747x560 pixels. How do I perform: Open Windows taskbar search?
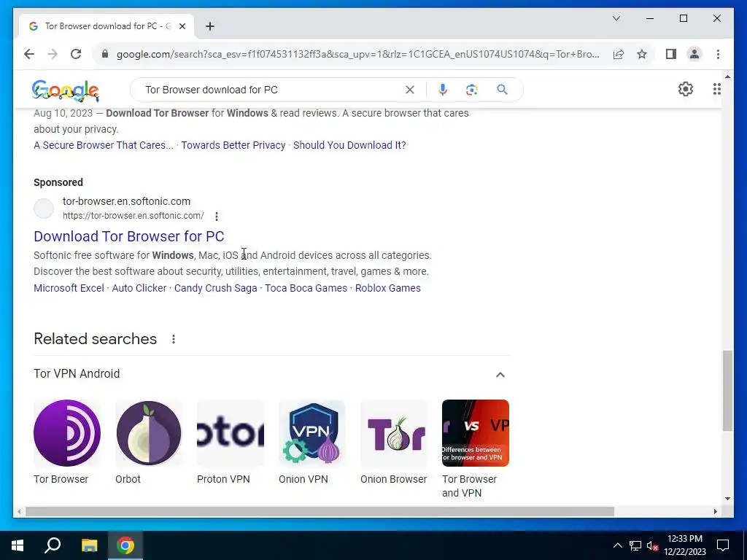coord(53,545)
